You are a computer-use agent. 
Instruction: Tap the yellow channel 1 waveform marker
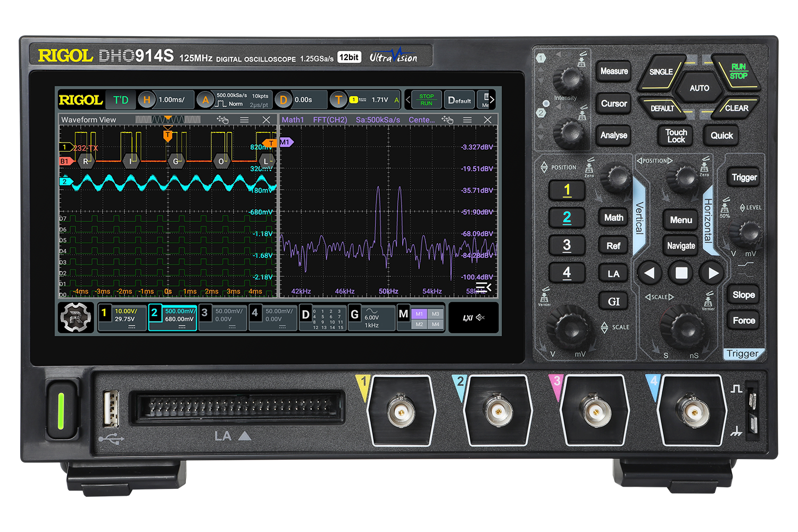point(65,147)
